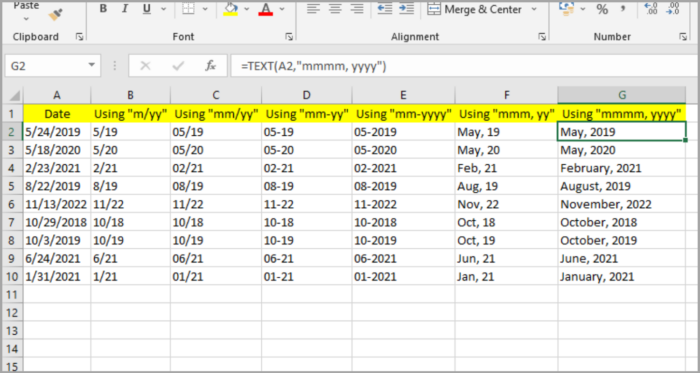Apply Comma Style
The height and width of the screenshot is (373, 700).
623,9
